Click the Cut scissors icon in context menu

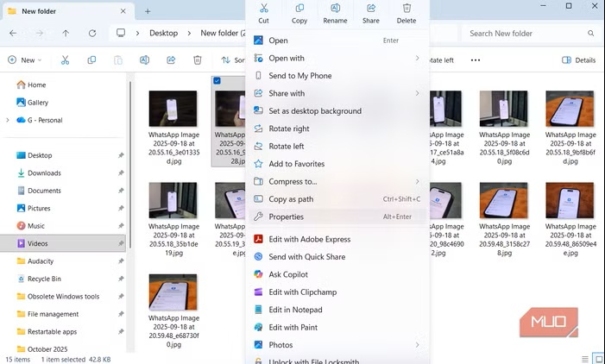pyautogui.click(x=263, y=9)
